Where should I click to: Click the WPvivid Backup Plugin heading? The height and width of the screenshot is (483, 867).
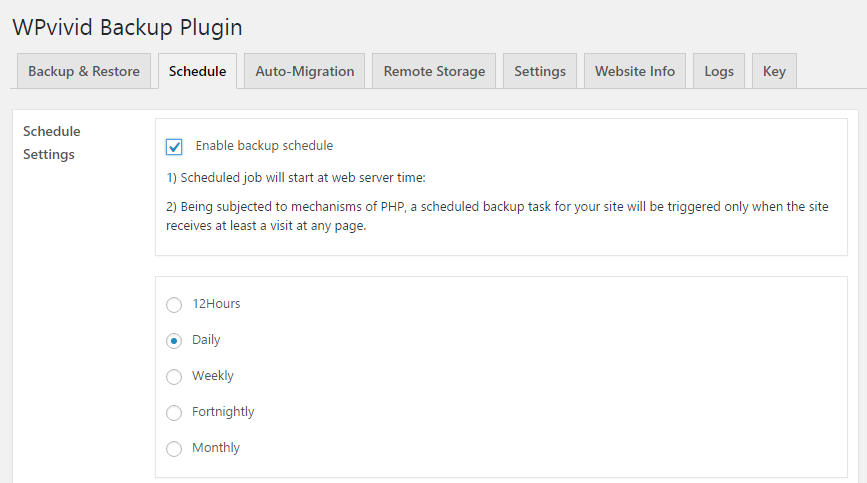tap(127, 27)
